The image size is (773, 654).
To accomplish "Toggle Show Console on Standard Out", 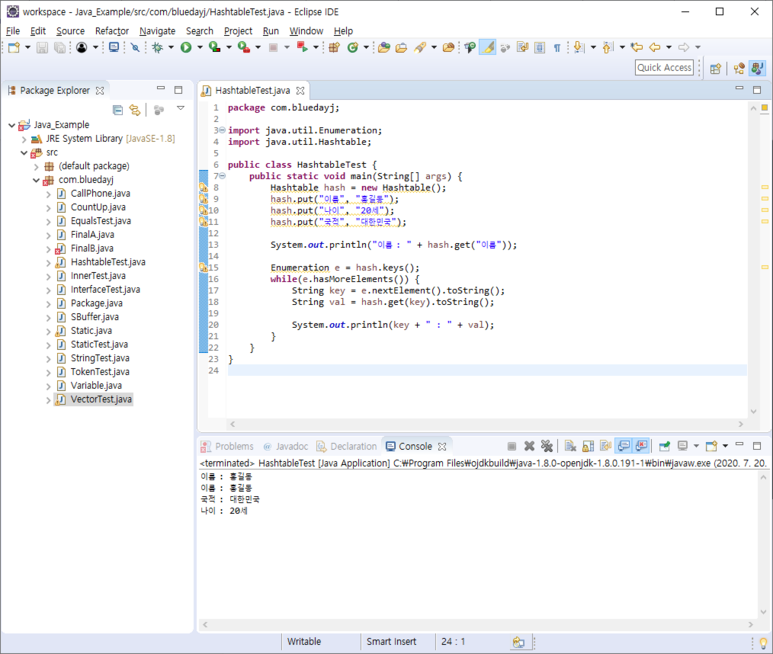I will click(624, 446).
